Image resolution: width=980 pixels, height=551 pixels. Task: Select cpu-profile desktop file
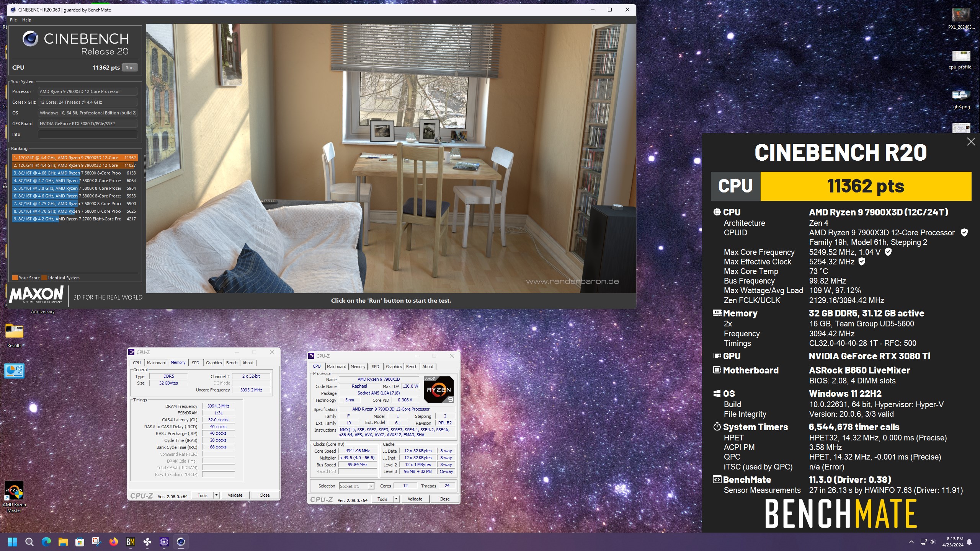point(961,60)
